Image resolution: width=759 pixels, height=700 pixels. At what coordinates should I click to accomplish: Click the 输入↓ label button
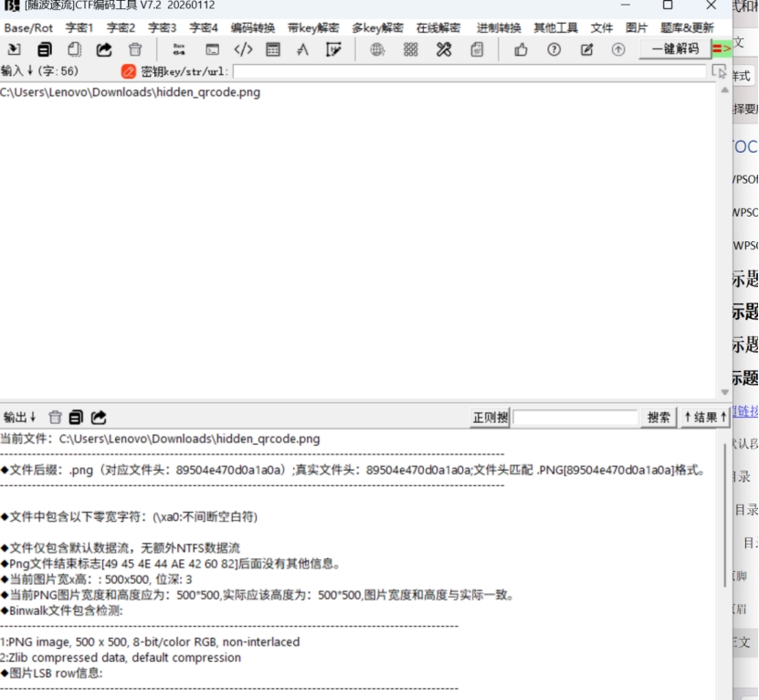17,71
